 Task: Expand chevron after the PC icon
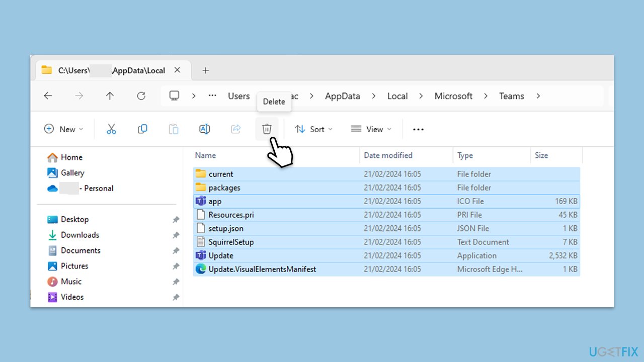[194, 96]
